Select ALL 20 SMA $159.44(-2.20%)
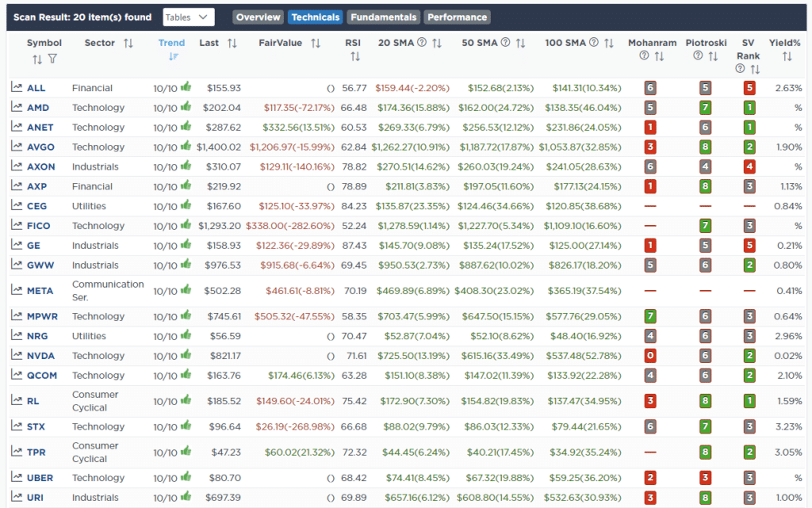 (x=412, y=88)
